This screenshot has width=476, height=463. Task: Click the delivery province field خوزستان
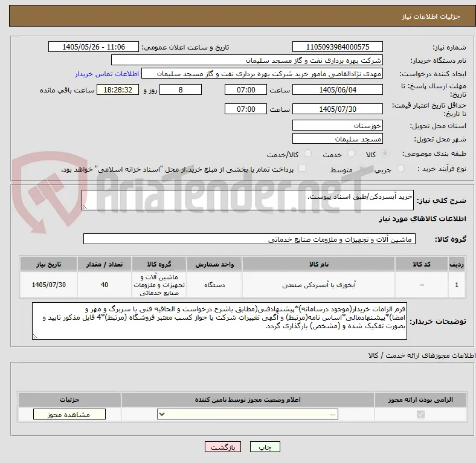(x=338, y=125)
